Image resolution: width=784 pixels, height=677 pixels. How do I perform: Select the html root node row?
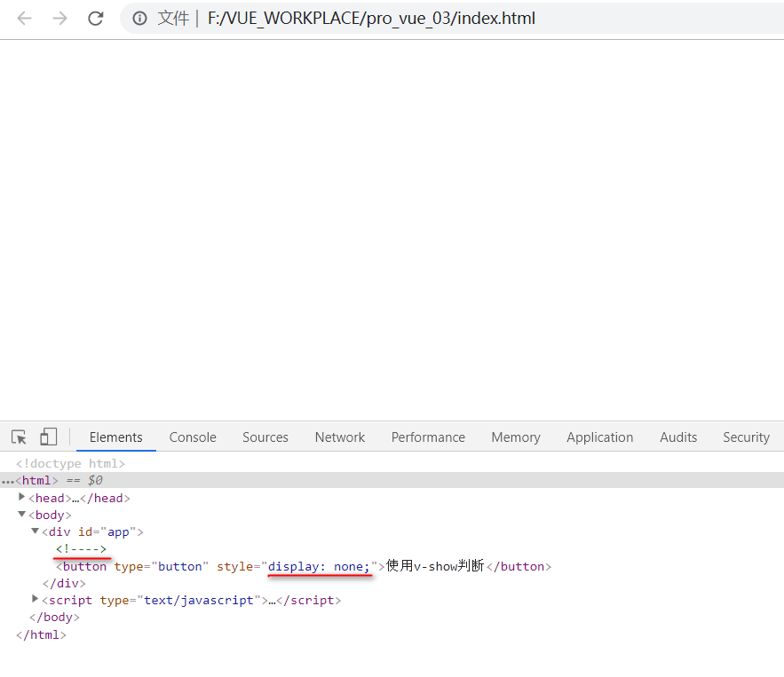[392, 480]
